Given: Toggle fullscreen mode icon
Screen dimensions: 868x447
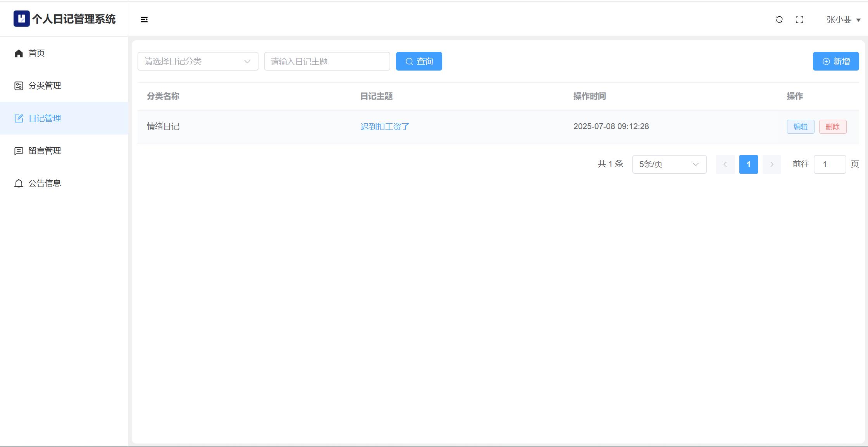Looking at the screenshot, I should [x=799, y=19].
